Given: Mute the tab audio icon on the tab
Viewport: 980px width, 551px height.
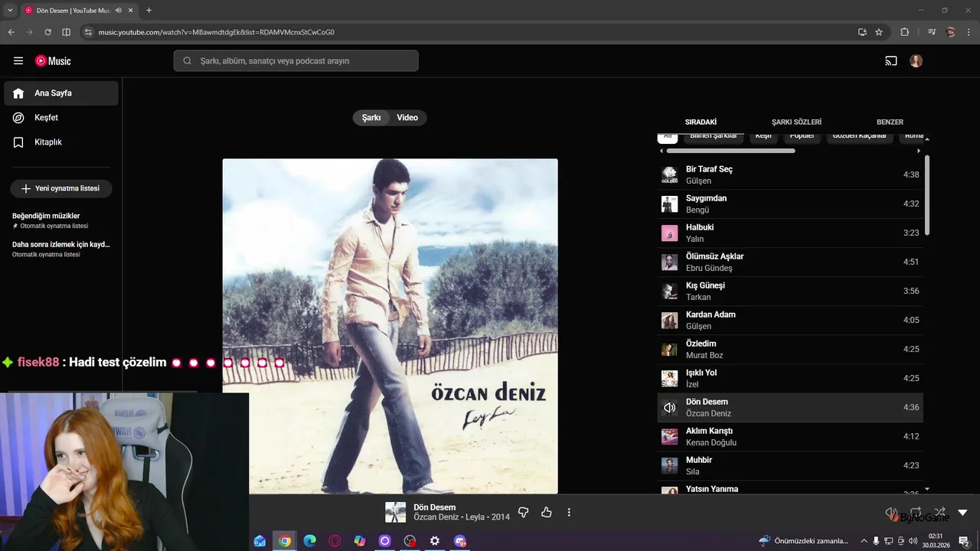Looking at the screenshot, I should [119, 10].
